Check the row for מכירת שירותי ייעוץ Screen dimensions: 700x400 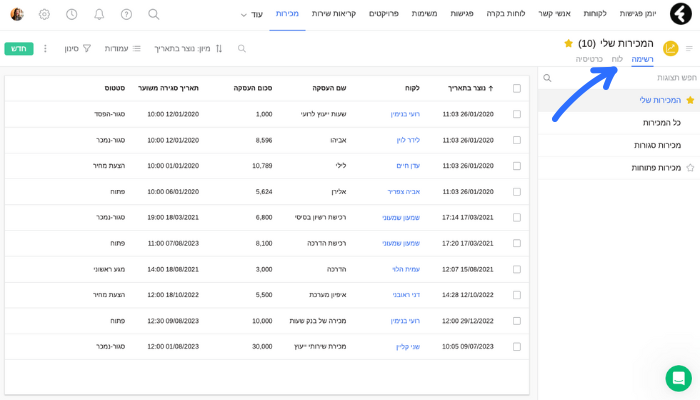(x=517, y=347)
